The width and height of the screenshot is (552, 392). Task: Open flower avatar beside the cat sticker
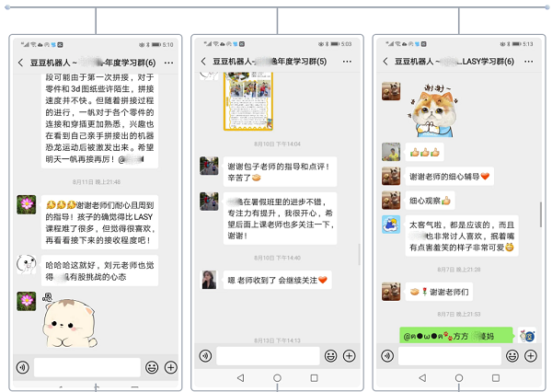(27, 301)
